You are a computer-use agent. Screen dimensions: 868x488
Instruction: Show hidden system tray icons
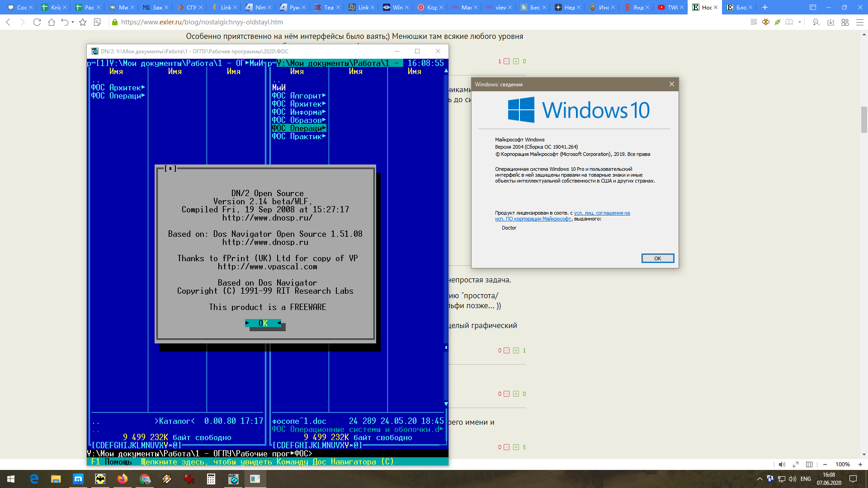760,479
